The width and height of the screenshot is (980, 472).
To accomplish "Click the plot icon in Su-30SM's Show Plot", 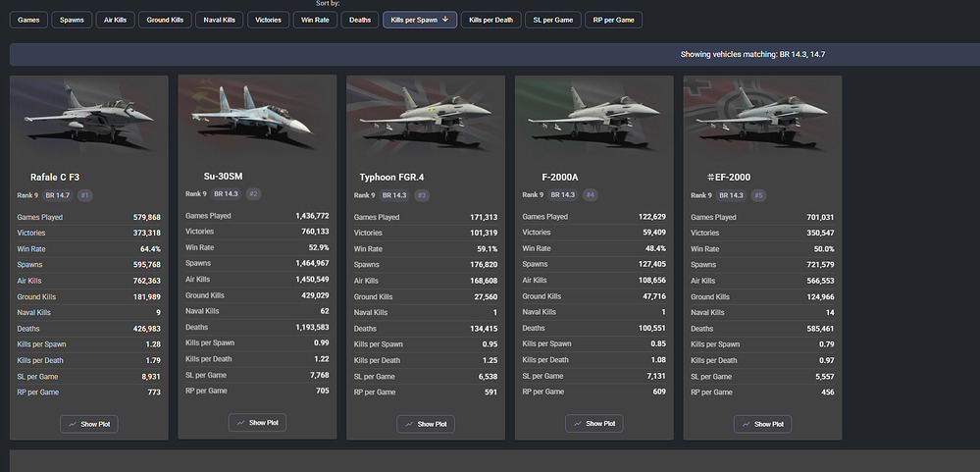I will click(x=240, y=423).
